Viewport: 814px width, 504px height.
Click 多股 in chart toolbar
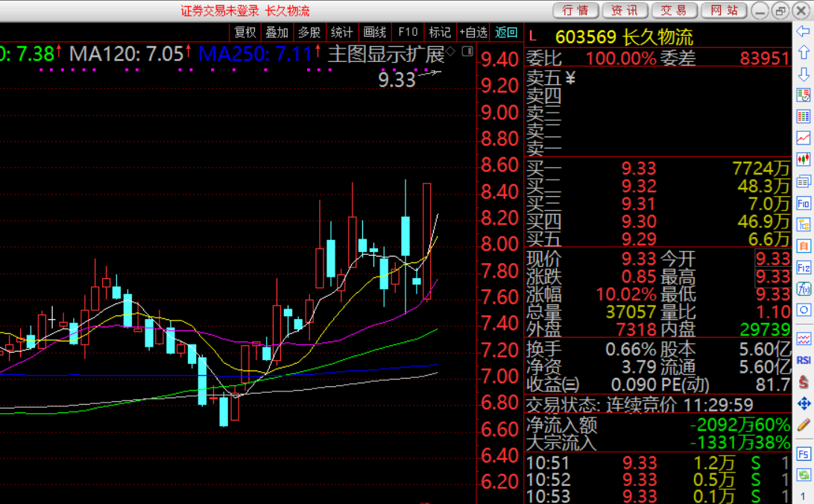[309, 32]
